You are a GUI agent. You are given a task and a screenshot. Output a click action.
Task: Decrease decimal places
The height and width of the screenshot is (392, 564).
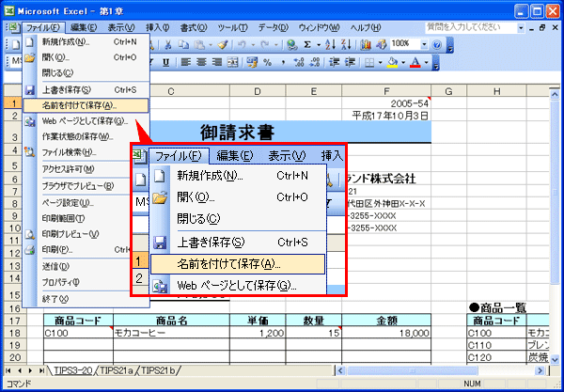click(x=315, y=63)
